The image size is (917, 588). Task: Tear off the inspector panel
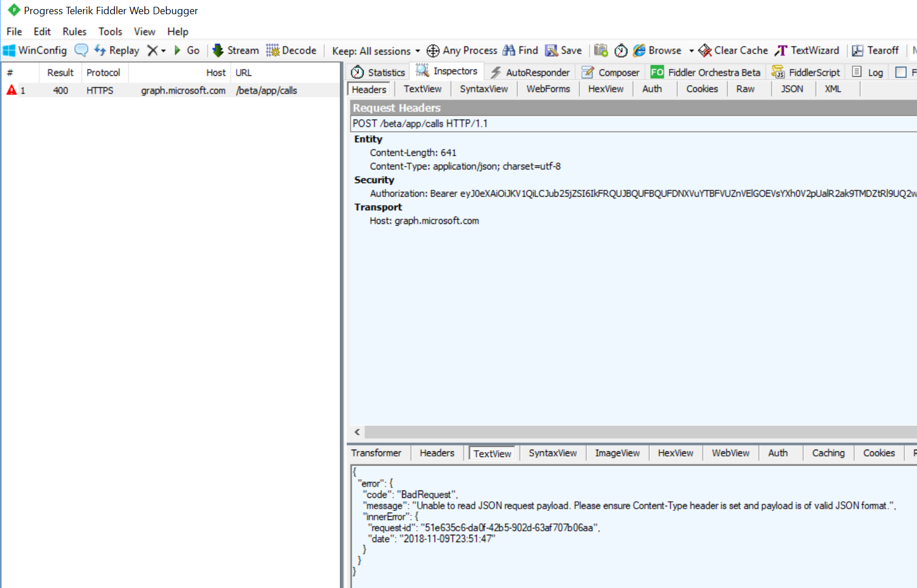click(x=875, y=50)
